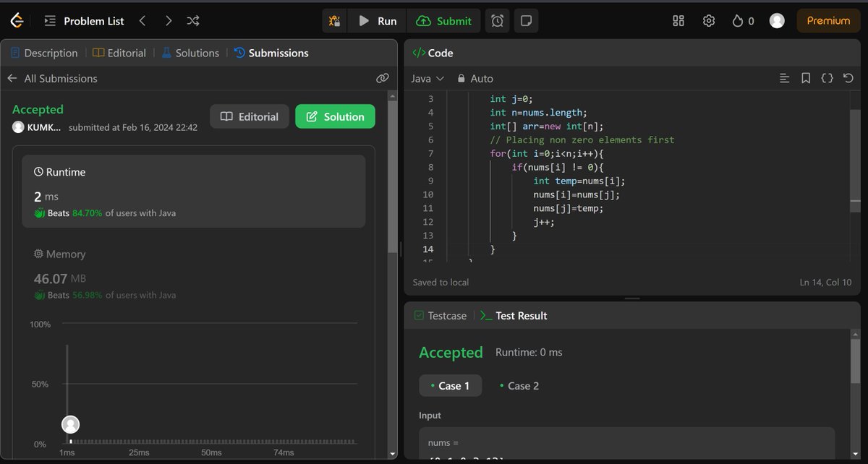The width and height of the screenshot is (868, 464).
Task: Format code using the braces icon
Action: click(x=827, y=77)
